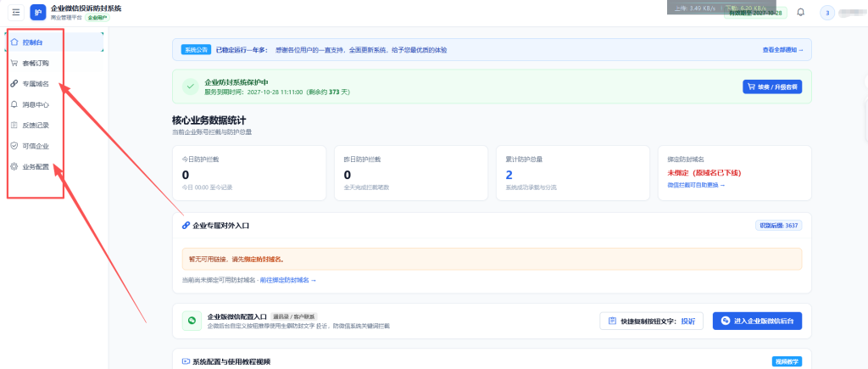
Task: Click the blue 护 app logo
Action: click(37, 12)
